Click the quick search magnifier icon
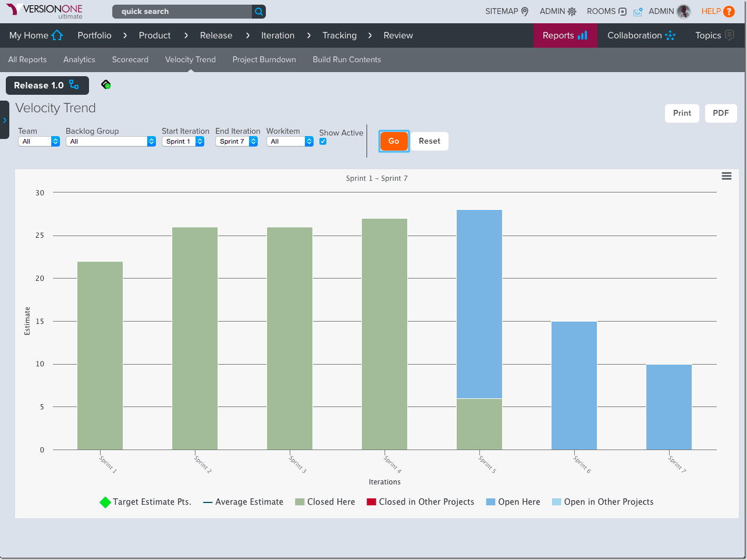This screenshot has height=560, width=747. [259, 12]
